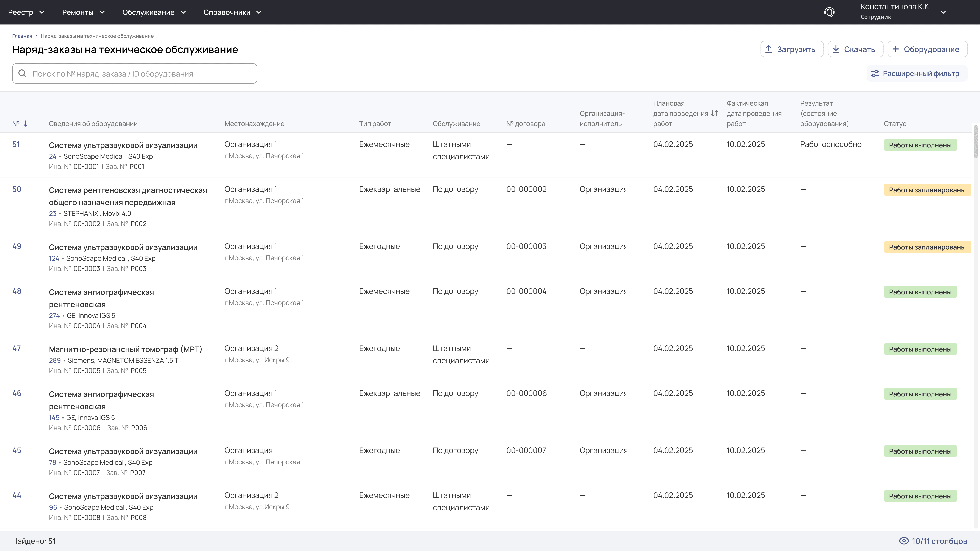Expand the Реестр dropdown menu
Image resolution: width=980 pixels, height=551 pixels.
pos(26,12)
